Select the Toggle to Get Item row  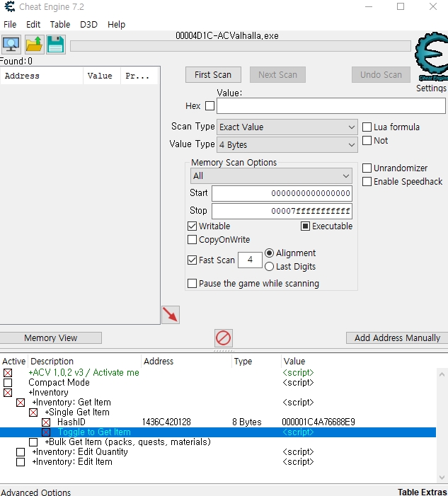(218, 432)
